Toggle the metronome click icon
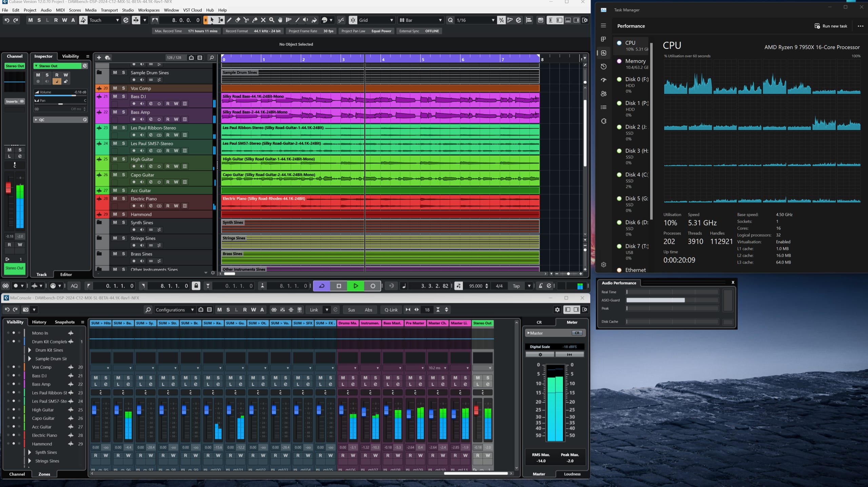Image resolution: width=868 pixels, height=487 pixels. pos(540,286)
